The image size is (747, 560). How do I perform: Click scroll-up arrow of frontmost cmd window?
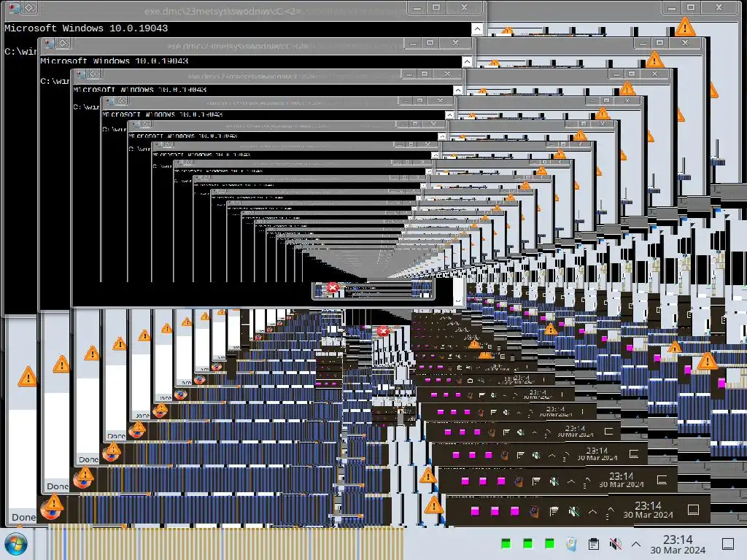click(477, 29)
